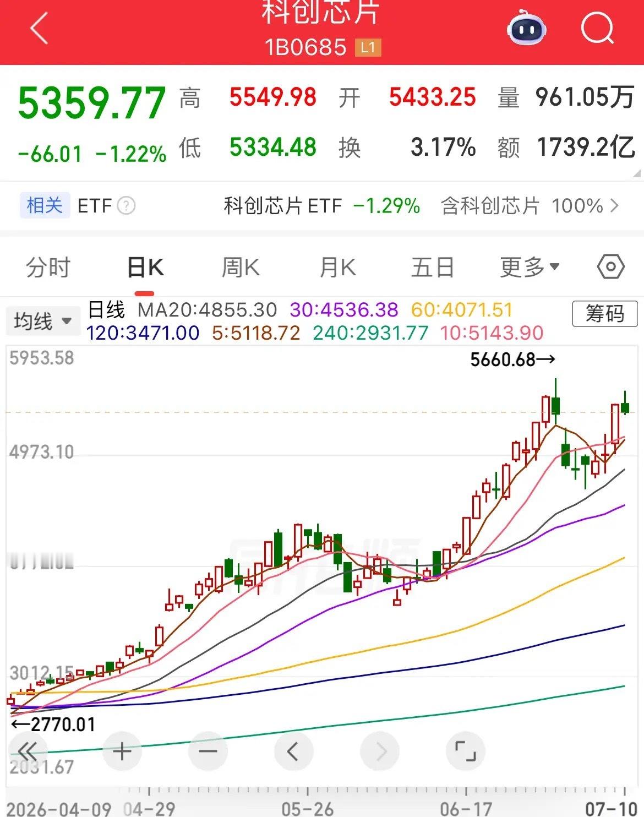Tap the back arrow in the header

[x=40, y=29]
